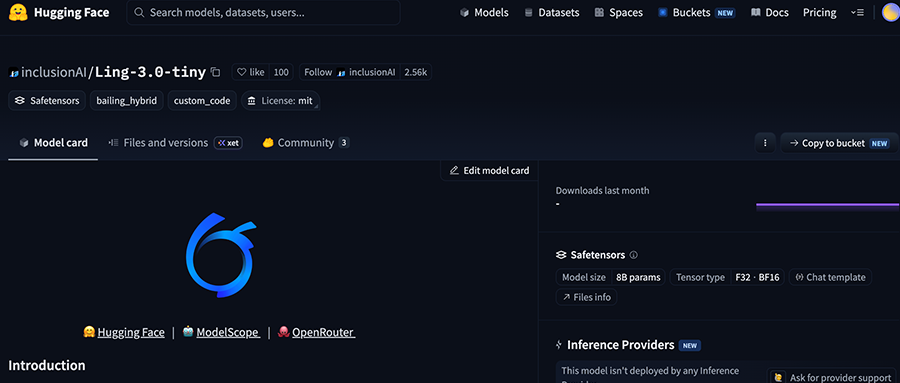Click the Copy to bucket button
Screen dimensions: 900x383
click(x=839, y=143)
